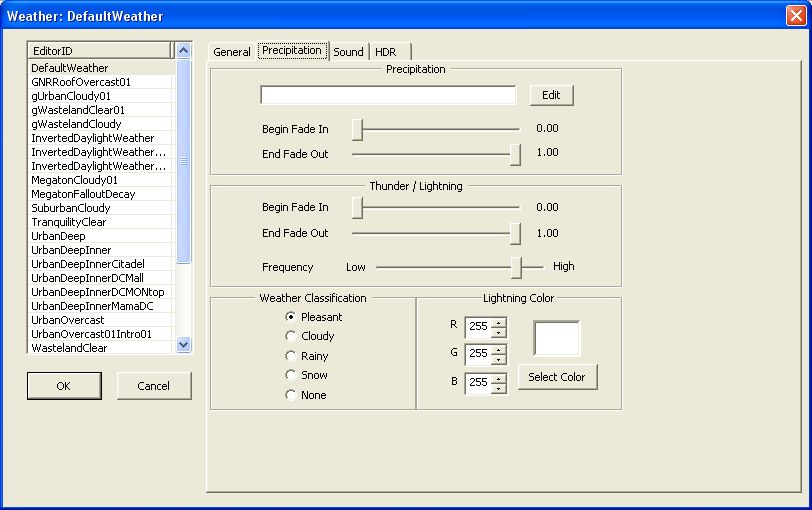This screenshot has height=510, width=812.
Task: Select TranquilityClear in the list
Action: tap(100, 222)
